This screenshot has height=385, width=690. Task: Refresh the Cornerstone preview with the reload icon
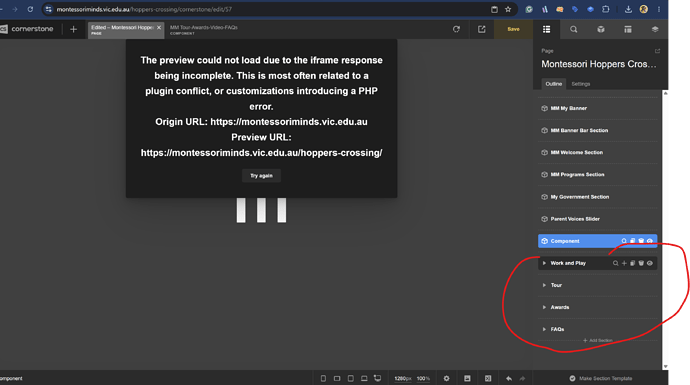pos(456,29)
